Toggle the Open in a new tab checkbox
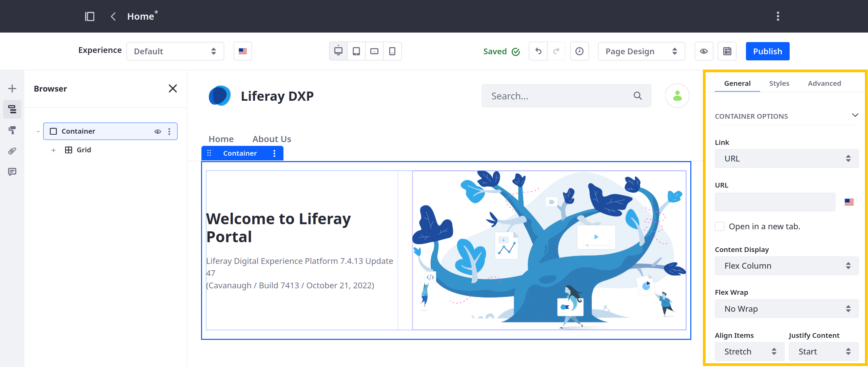 718,226
